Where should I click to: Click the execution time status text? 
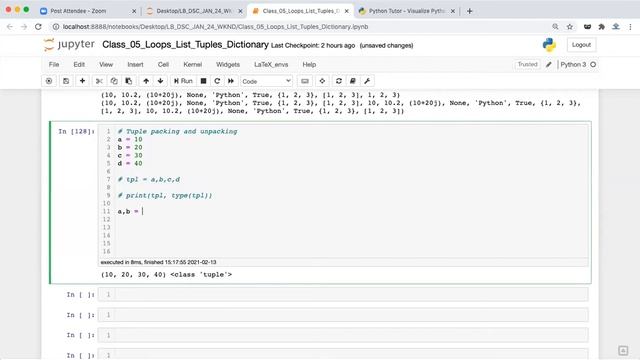click(x=158, y=262)
